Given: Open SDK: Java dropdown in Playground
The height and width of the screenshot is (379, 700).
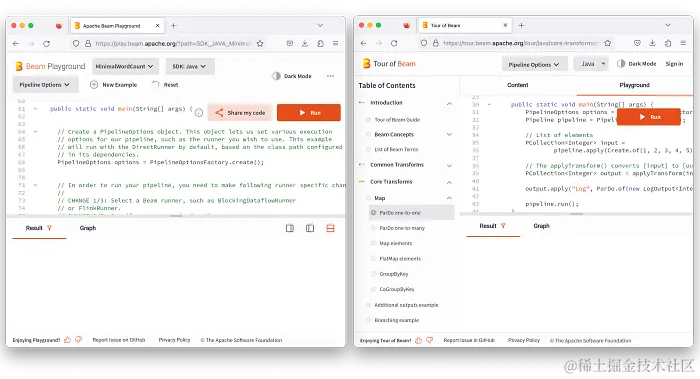Looking at the screenshot, I should [190, 66].
